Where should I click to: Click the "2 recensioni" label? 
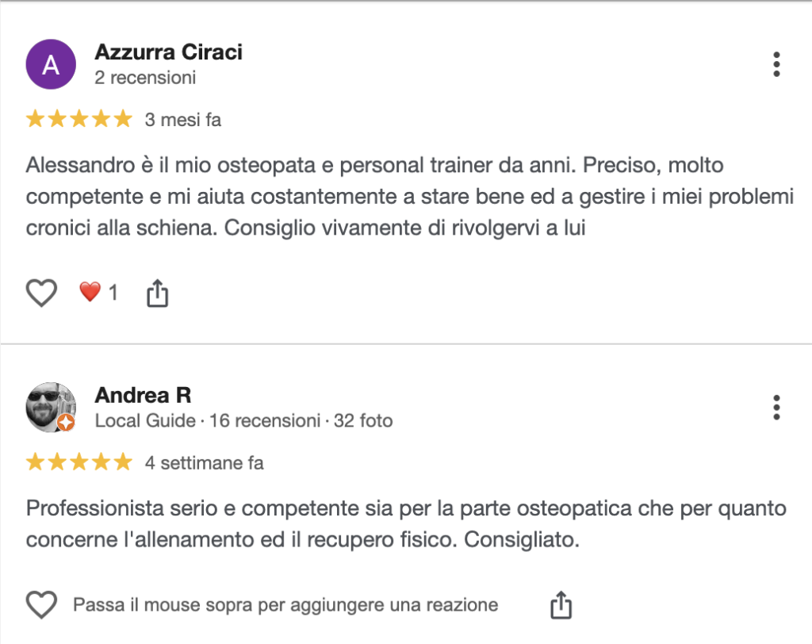coord(145,78)
